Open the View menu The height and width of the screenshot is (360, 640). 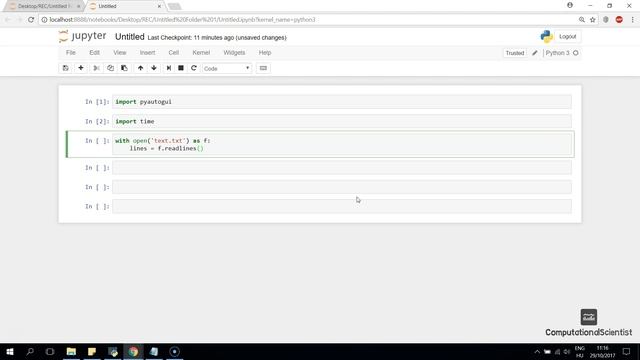coord(120,53)
